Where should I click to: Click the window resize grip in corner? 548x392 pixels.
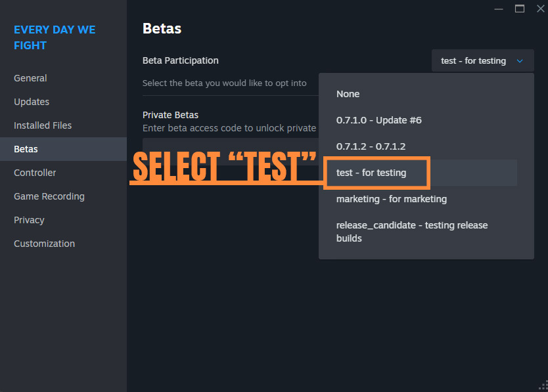point(543,387)
